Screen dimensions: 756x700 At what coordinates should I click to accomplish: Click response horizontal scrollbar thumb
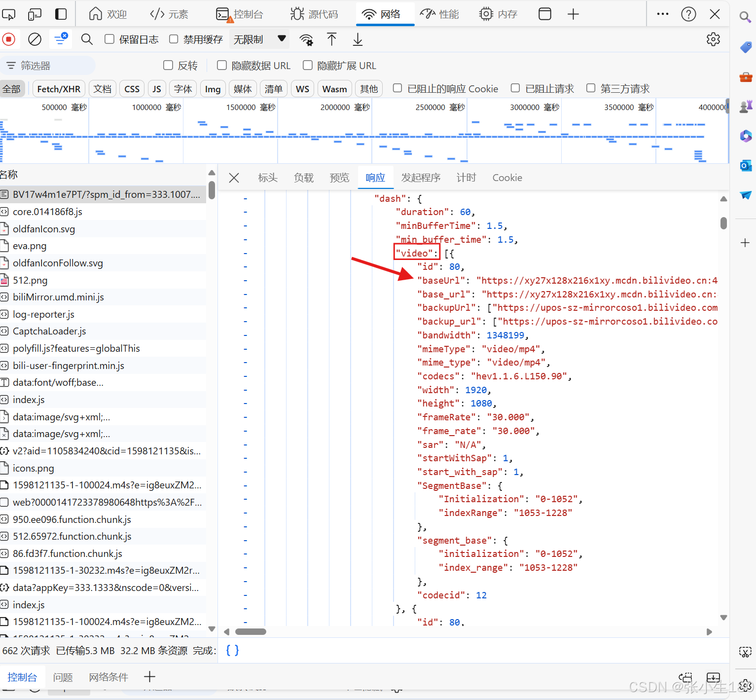click(x=251, y=631)
